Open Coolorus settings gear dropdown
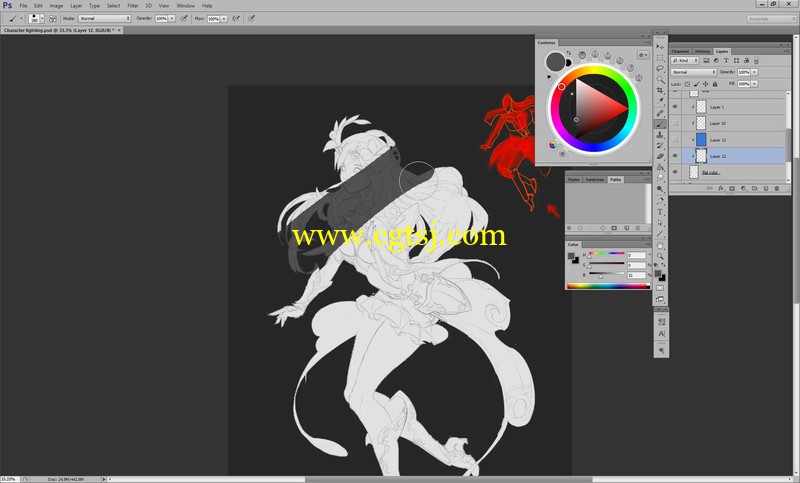Screen dimensions: 800x483 643,55
